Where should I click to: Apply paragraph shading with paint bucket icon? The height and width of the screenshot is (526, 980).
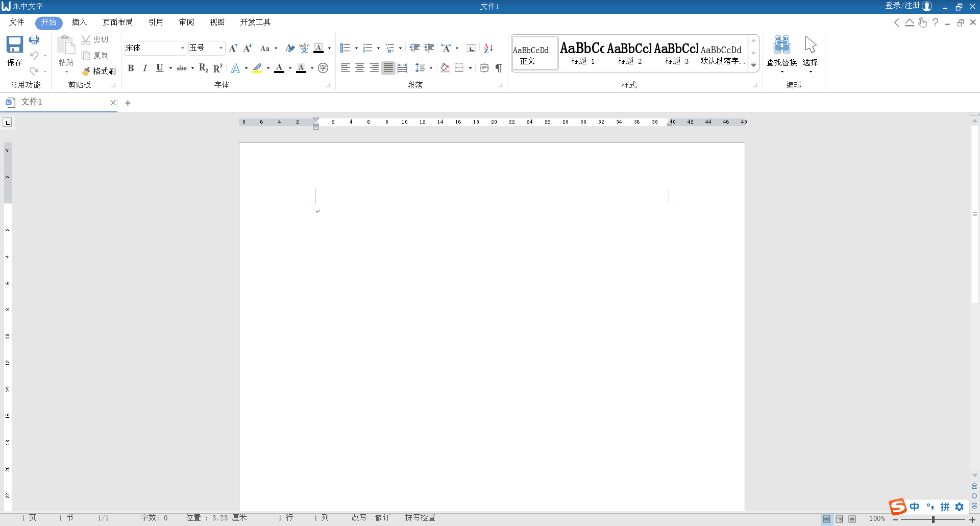point(444,67)
